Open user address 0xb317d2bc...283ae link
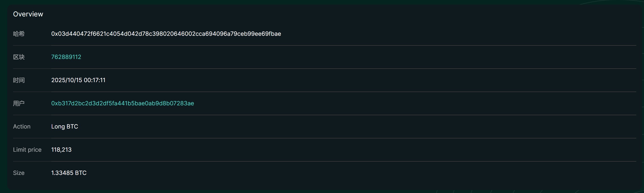 tap(122, 103)
